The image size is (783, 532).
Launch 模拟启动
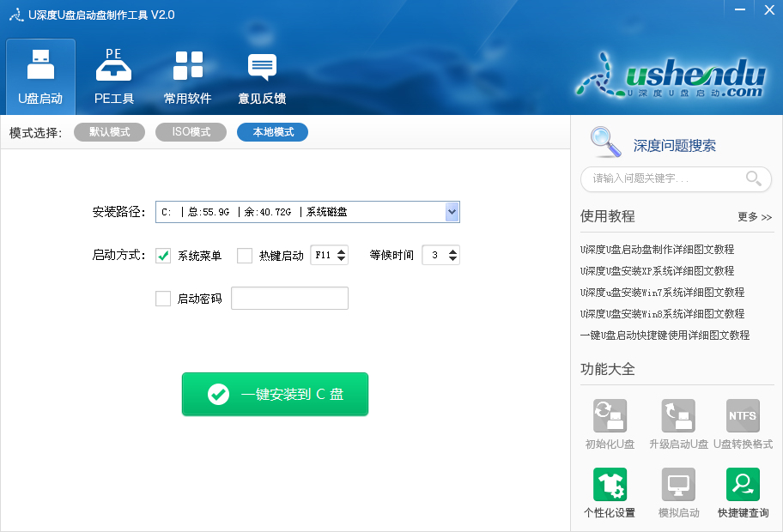(x=677, y=483)
